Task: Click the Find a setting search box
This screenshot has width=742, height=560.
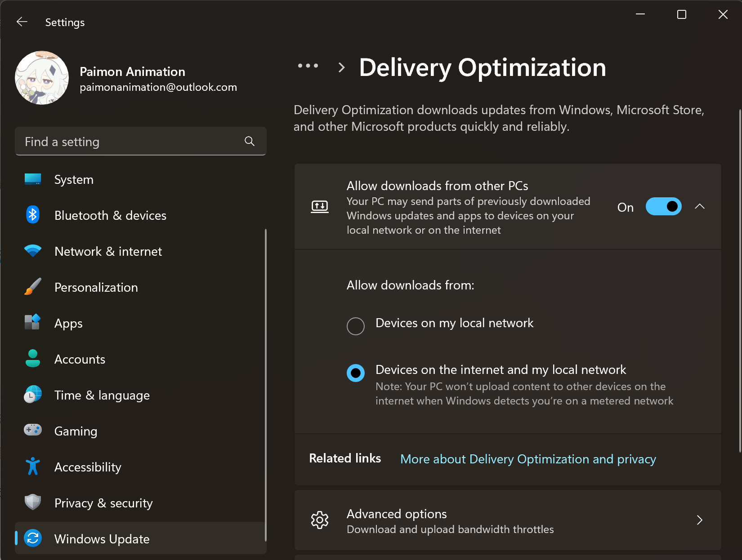Action: click(130, 142)
